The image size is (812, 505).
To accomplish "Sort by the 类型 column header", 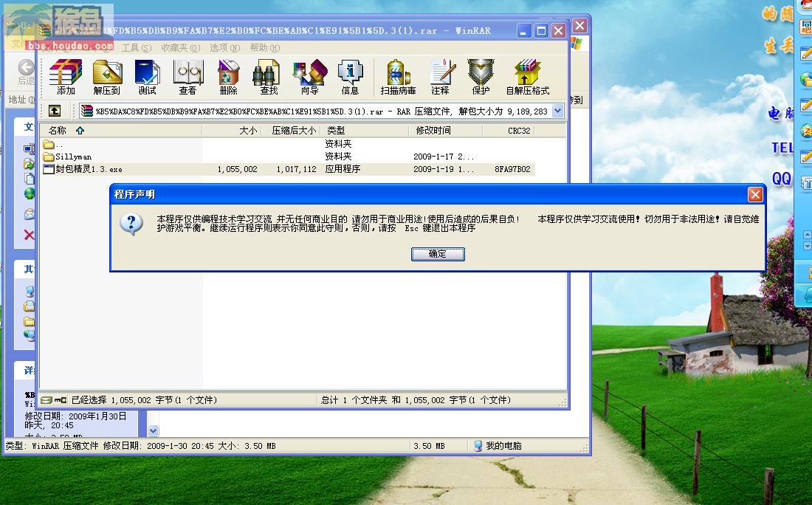I will pyautogui.click(x=364, y=131).
